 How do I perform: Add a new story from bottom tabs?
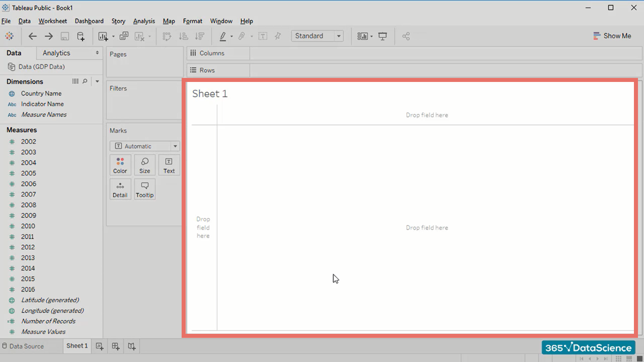132,346
